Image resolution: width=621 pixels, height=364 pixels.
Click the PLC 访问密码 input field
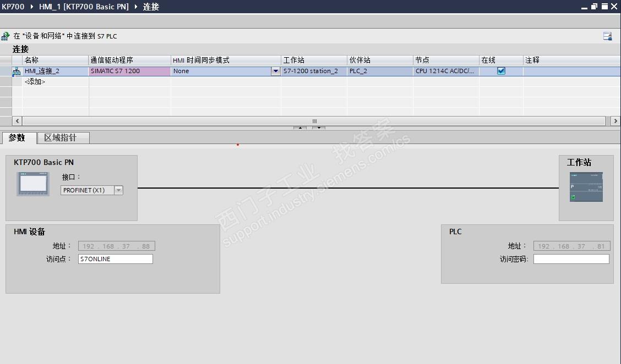tap(571, 259)
